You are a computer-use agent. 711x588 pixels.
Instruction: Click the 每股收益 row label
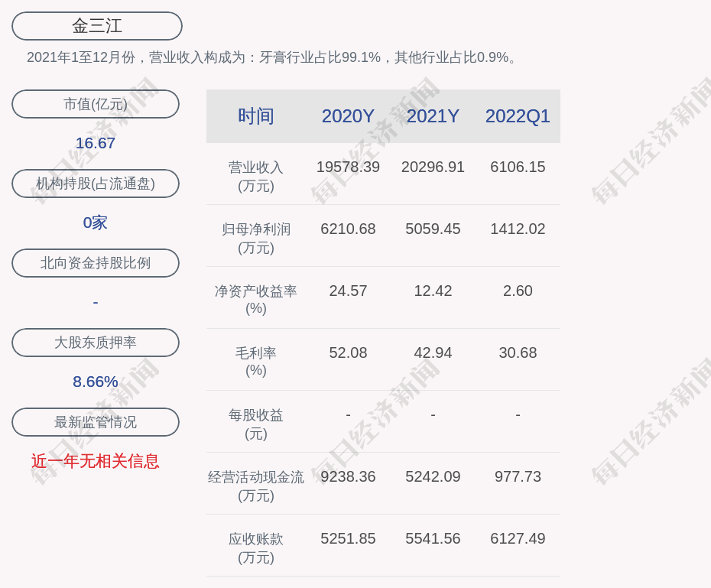256,424
